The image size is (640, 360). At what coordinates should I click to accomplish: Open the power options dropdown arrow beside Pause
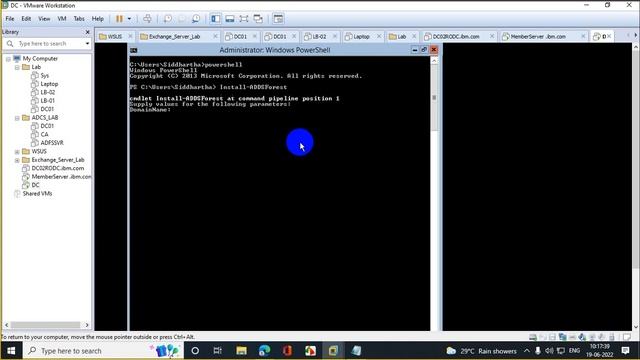(x=129, y=19)
